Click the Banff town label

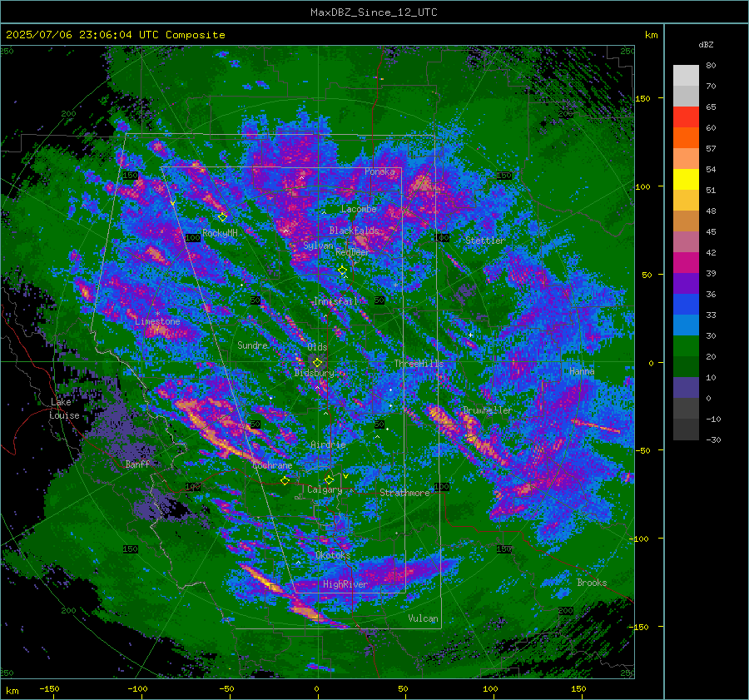[x=137, y=464]
